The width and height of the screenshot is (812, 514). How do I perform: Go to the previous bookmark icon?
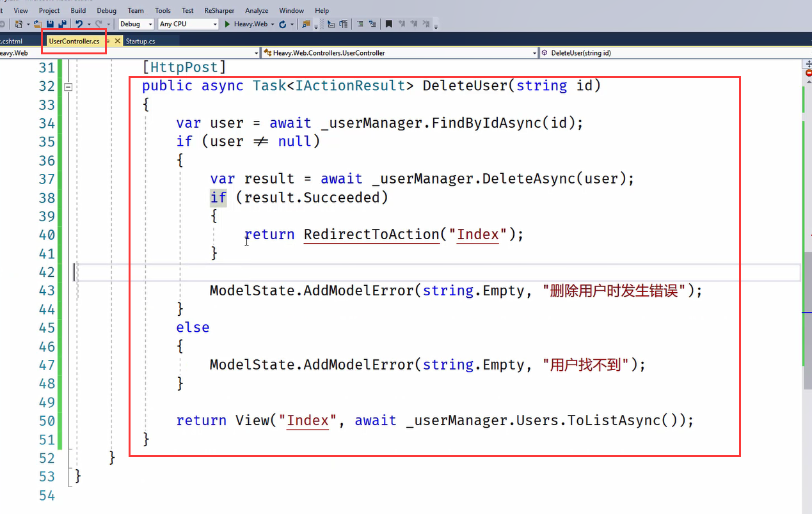tap(401, 24)
